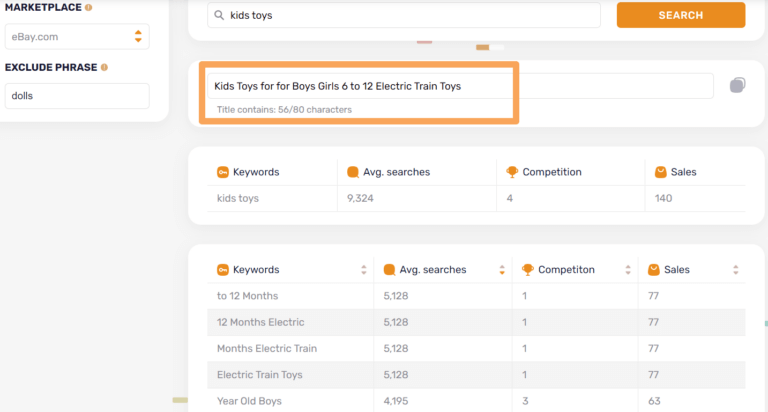Click the Exclude Phrase info icon
The image size is (768, 412).
pyautogui.click(x=104, y=67)
